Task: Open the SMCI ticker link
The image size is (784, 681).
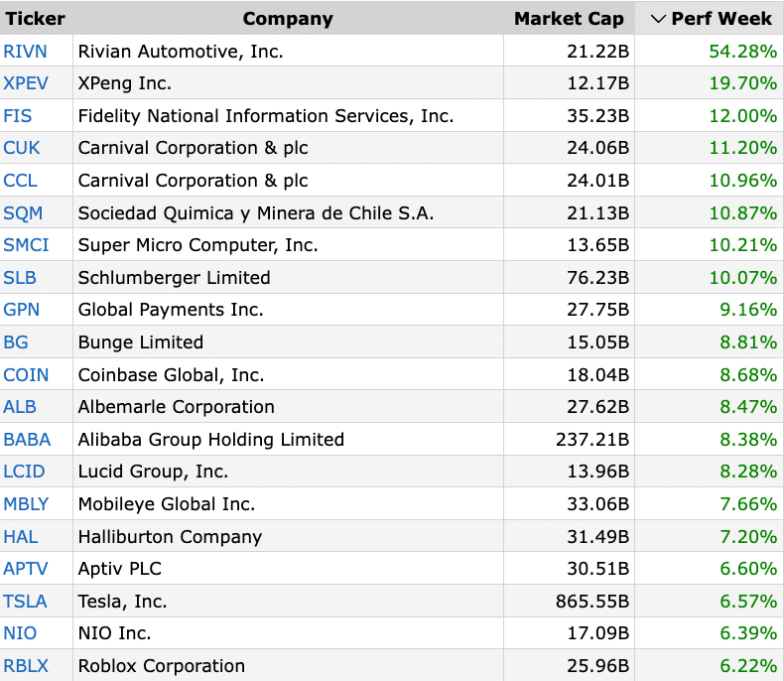Action: click(x=26, y=245)
